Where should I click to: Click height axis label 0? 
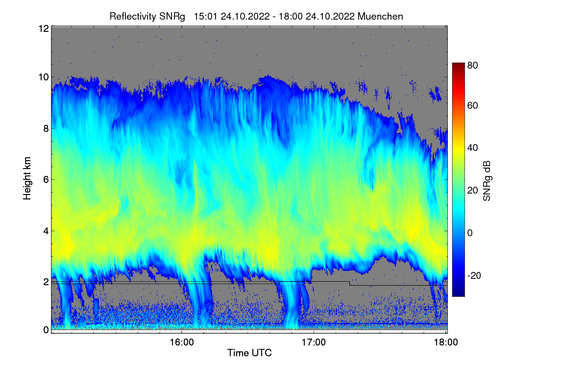pyautogui.click(x=46, y=330)
